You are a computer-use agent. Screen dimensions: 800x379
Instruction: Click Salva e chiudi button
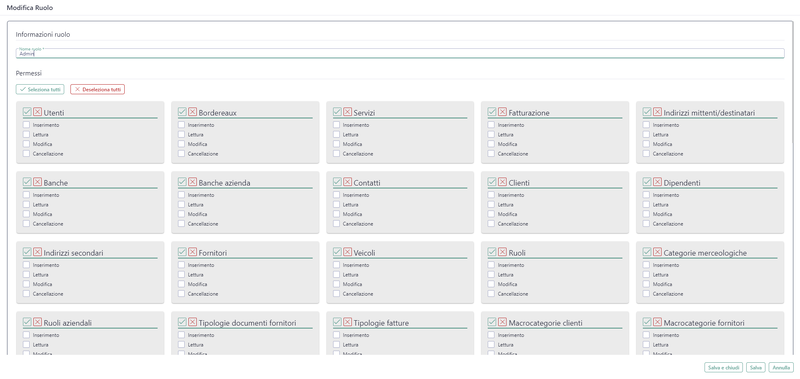723,367
